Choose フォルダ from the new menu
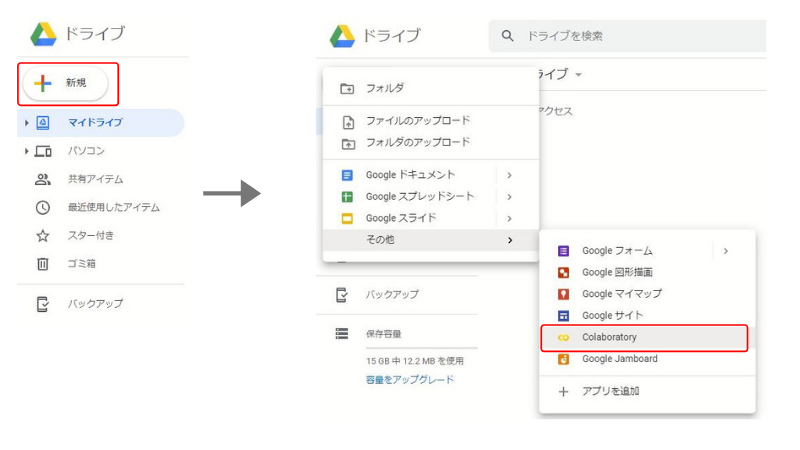 pyautogui.click(x=431, y=88)
